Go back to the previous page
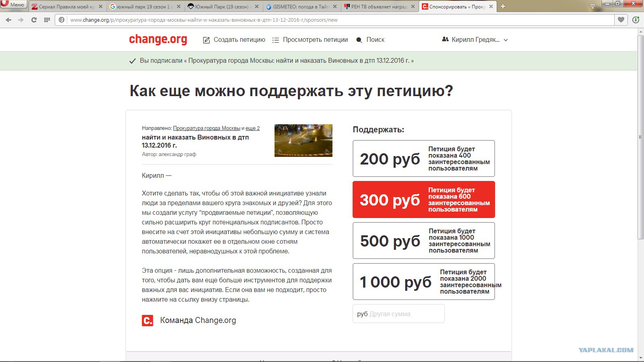 coord(8,20)
